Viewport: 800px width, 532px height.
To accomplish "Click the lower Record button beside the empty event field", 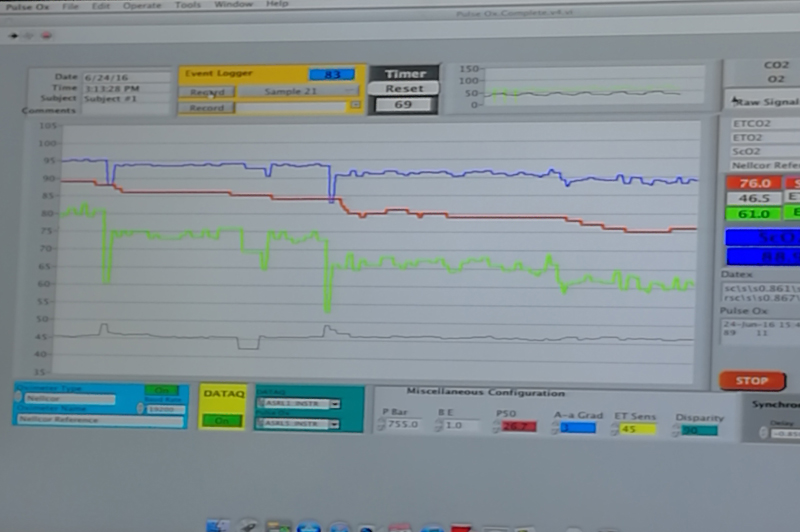I will click(207, 108).
